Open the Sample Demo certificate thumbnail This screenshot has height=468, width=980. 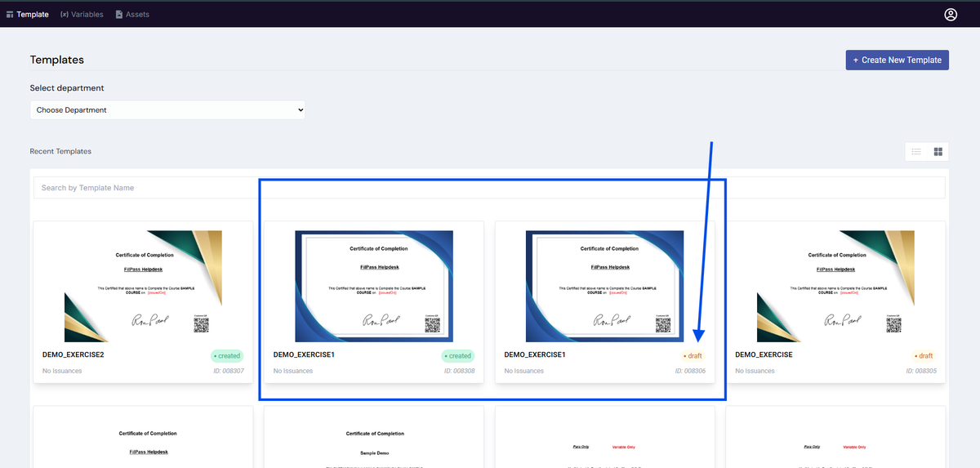coord(374,441)
